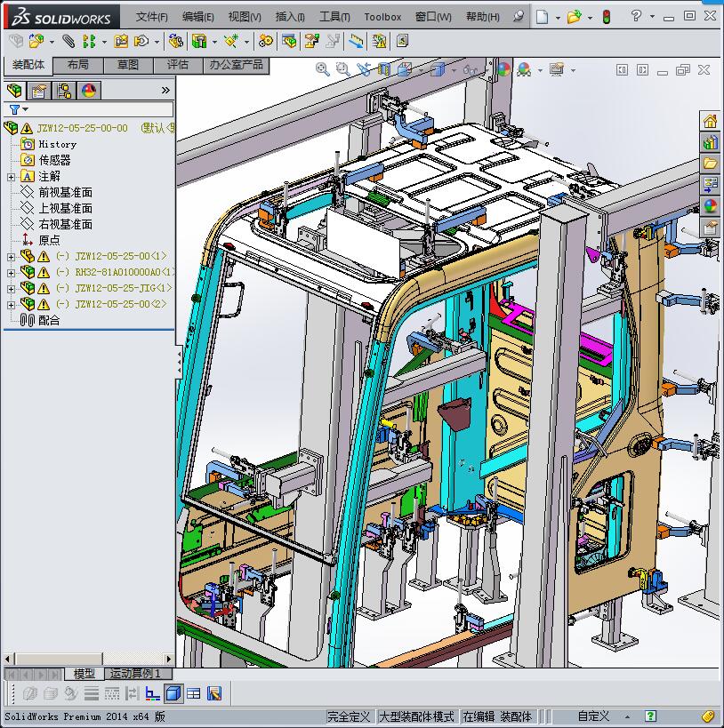Click Zoom to Fit in view toolbar
The width and height of the screenshot is (724, 728).
[x=323, y=69]
